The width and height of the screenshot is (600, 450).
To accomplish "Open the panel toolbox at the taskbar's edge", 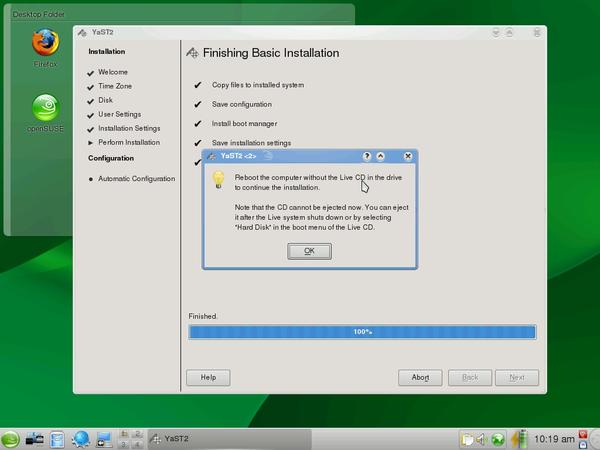I will [595, 439].
